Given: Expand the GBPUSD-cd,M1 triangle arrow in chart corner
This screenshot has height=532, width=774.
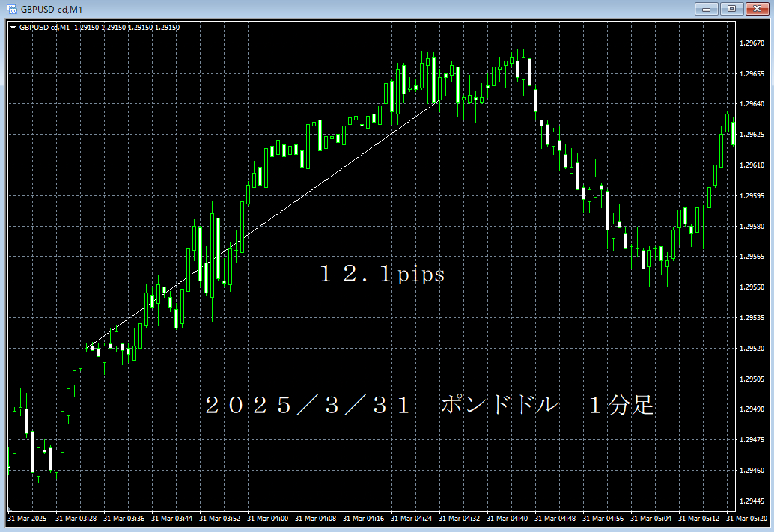Looking at the screenshot, I should click(13, 28).
